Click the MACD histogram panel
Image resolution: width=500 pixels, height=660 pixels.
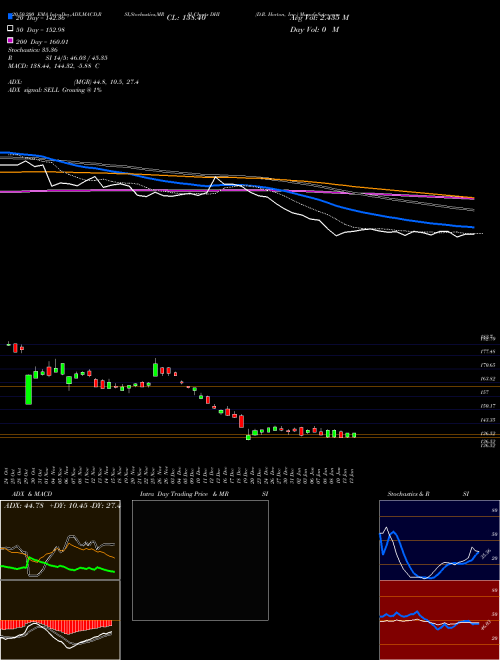[x=60, y=620]
